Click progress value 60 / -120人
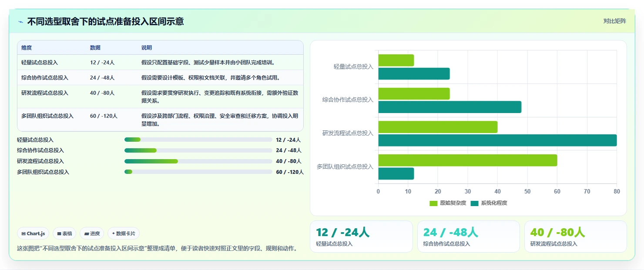This screenshot has height=270, width=644. [x=290, y=172]
